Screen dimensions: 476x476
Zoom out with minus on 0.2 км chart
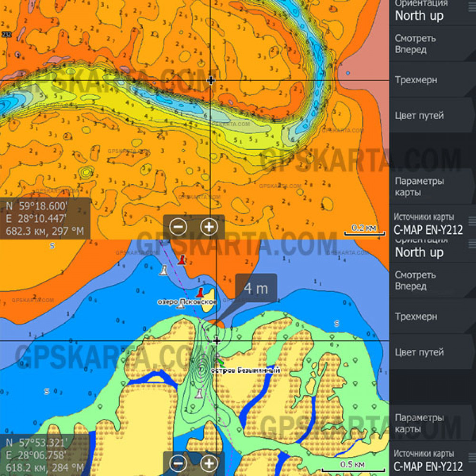(x=178, y=227)
